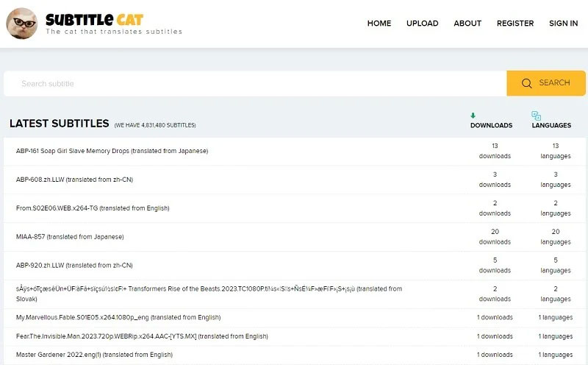The image size is (588, 365).
Task: Open Fear.The.Invisible.Man.2023 subtitle link
Action: click(x=142, y=336)
